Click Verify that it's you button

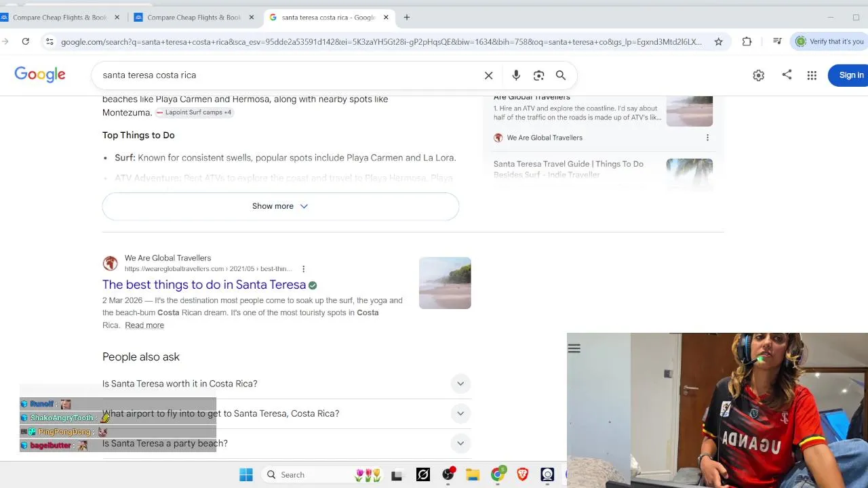(x=830, y=41)
